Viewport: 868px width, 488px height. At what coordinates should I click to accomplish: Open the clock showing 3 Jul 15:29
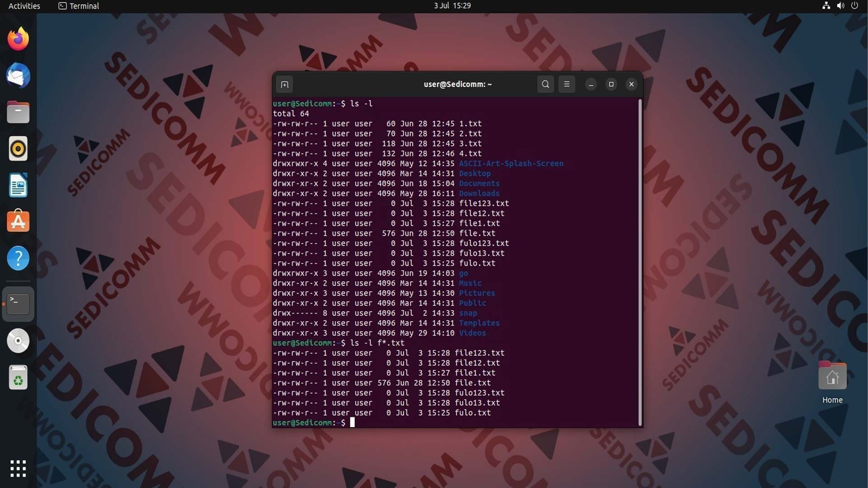coord(452,6)
